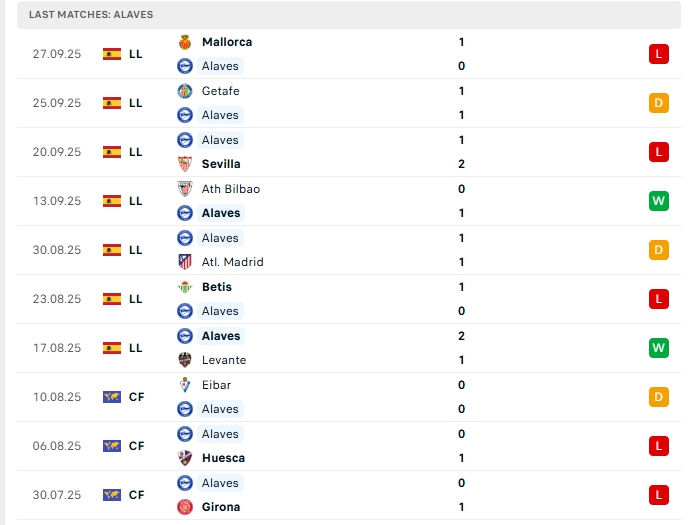Click the Last Matches: Alaves header
This screenshot has height=525, width=690.
click(x=91, y=15)
